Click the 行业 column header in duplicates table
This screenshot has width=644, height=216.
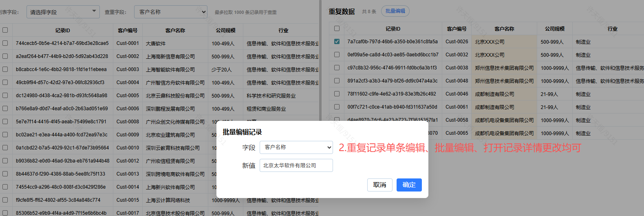(x=612, y=29)
